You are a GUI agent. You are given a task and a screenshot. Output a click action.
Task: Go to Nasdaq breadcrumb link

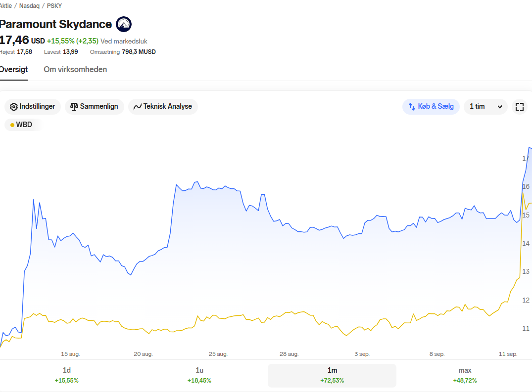coord(29,6)
